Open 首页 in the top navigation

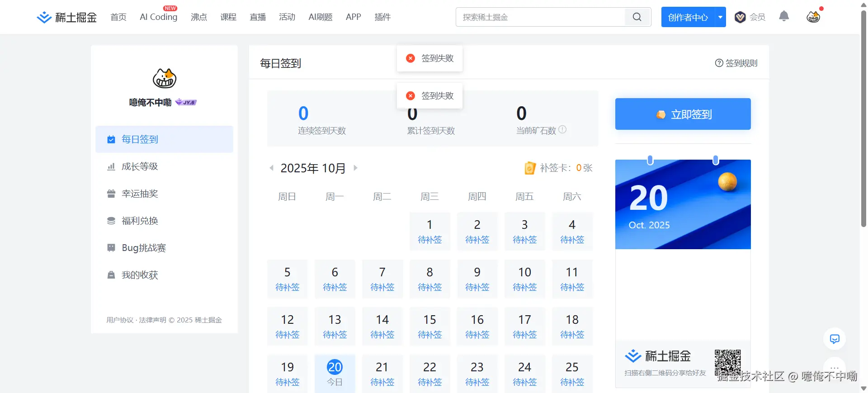(118, 17)
